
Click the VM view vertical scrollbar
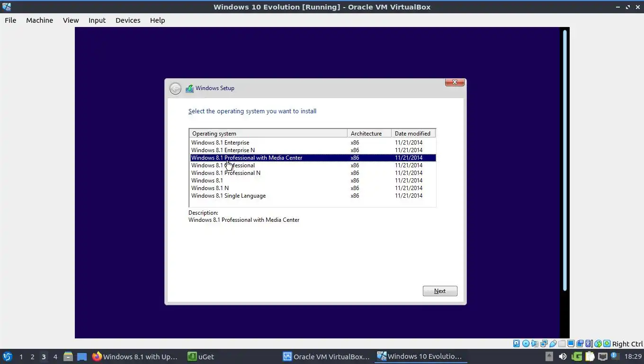point(564,160)
